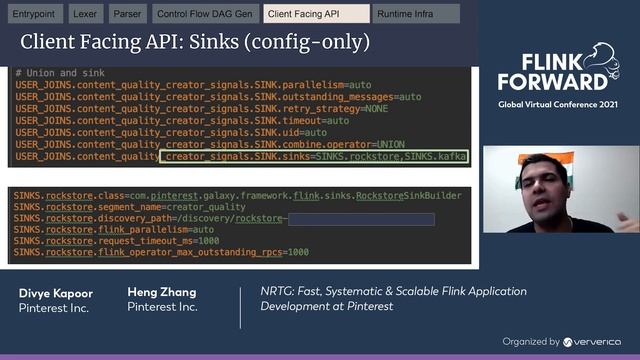Image resolution: width=640 pixels, height=360 pixels.
Task: Open the Runtime Infra tab
Action: (x=416, y=14)
